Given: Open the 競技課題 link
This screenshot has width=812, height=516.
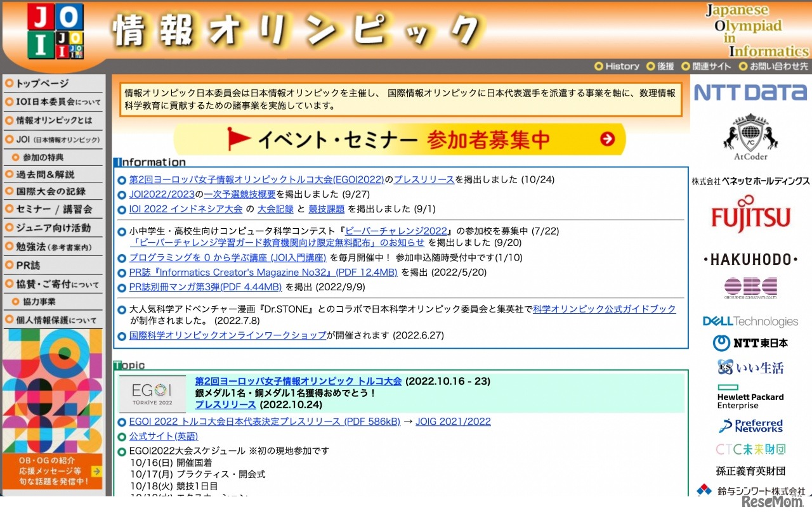Looking at the screenshot, I should (x=327, y=209).
